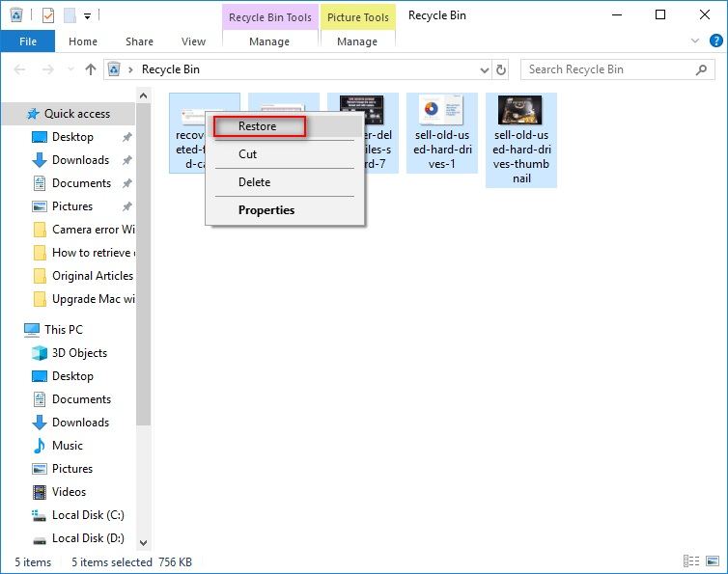Open Manage tab under Picture Tools
The height and width of the screenshot is (574, 728).
357,41
